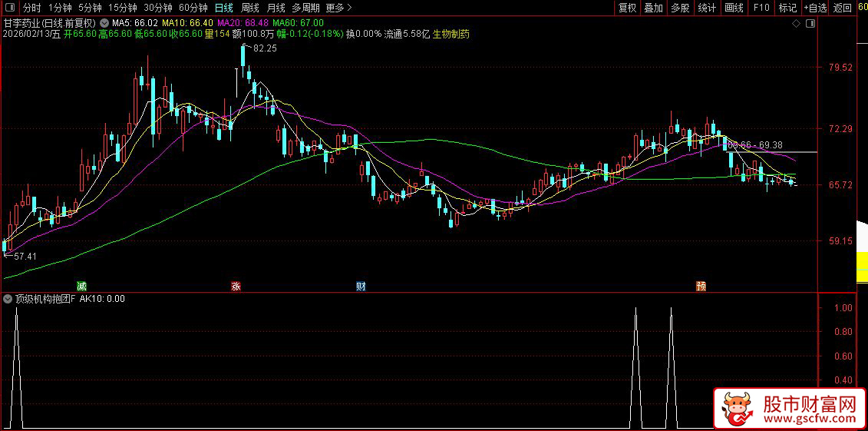Open the 多周期 multi-period view
Image resolution: width=868 pixels, height=431 pixels.
coord(306,8)
